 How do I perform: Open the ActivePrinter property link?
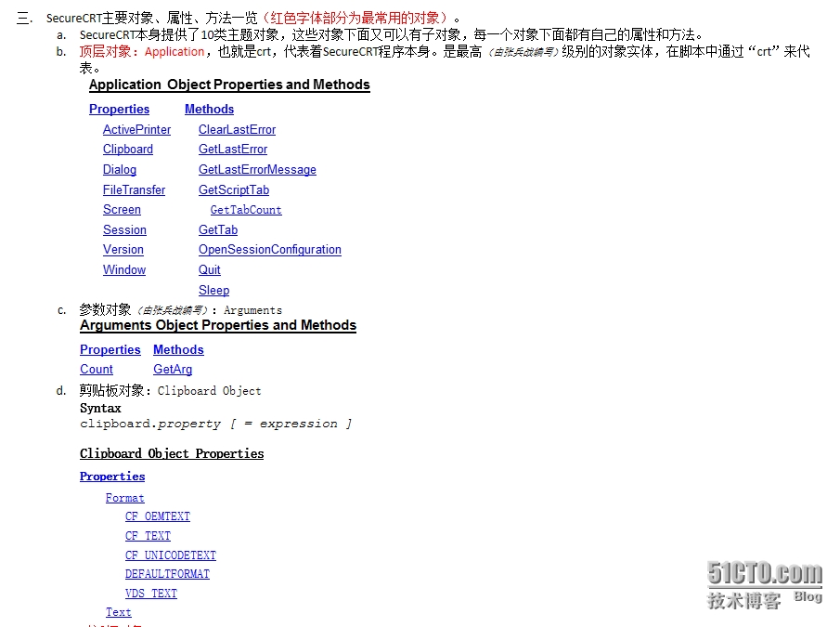(136, 129)
